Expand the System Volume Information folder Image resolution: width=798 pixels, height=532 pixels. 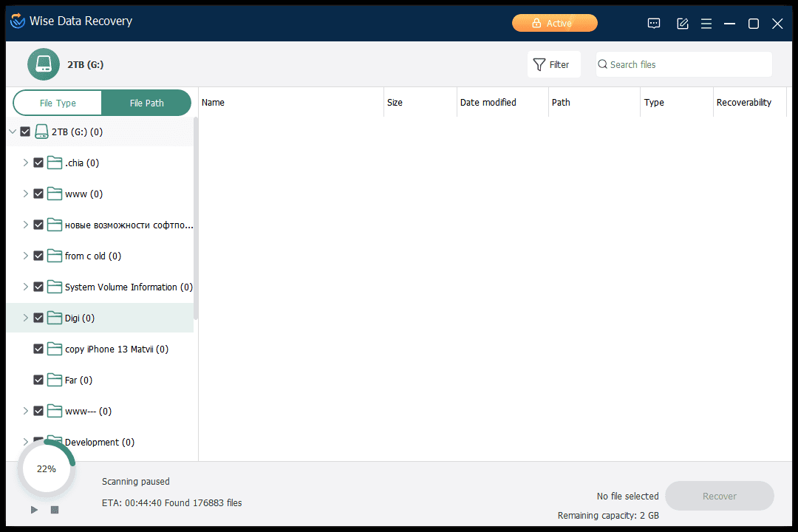pyautogui.click(x=25, y=287)
